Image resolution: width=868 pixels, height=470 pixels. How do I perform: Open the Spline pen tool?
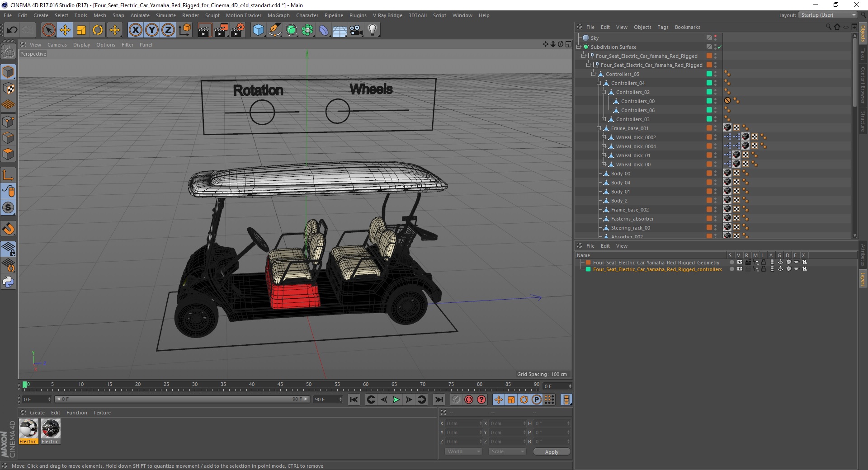pyautogui.click(x=274, y=30)
